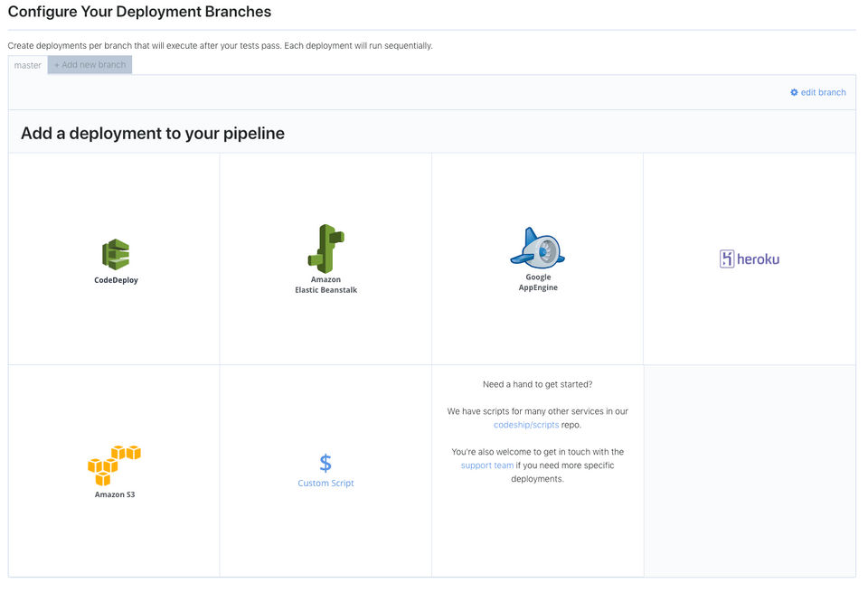The width and height of the screenshot is (868, 592).
Task: Open the master branch tab
Action: (x=28, y=65)
